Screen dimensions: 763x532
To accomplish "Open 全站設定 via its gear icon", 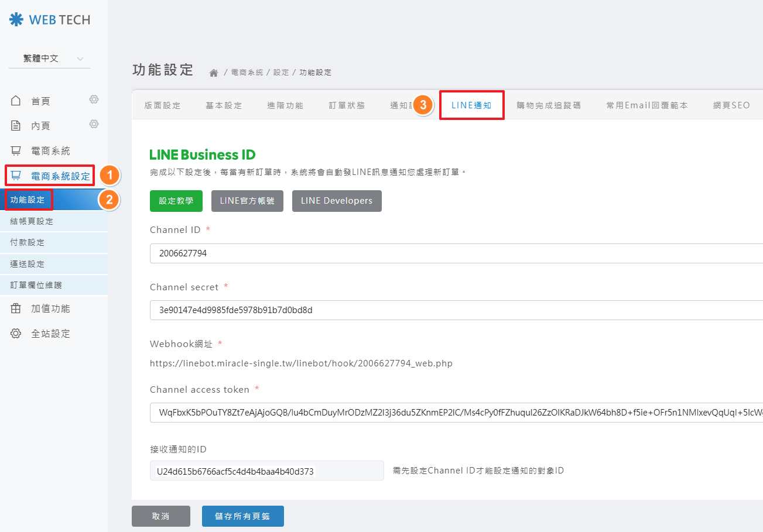I will point(16,334).
